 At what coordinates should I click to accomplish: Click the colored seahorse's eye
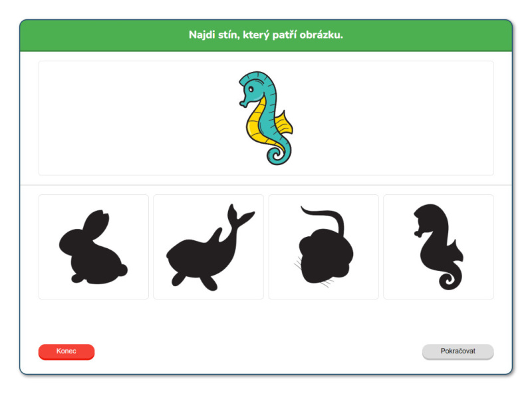[x=251, y=90]
